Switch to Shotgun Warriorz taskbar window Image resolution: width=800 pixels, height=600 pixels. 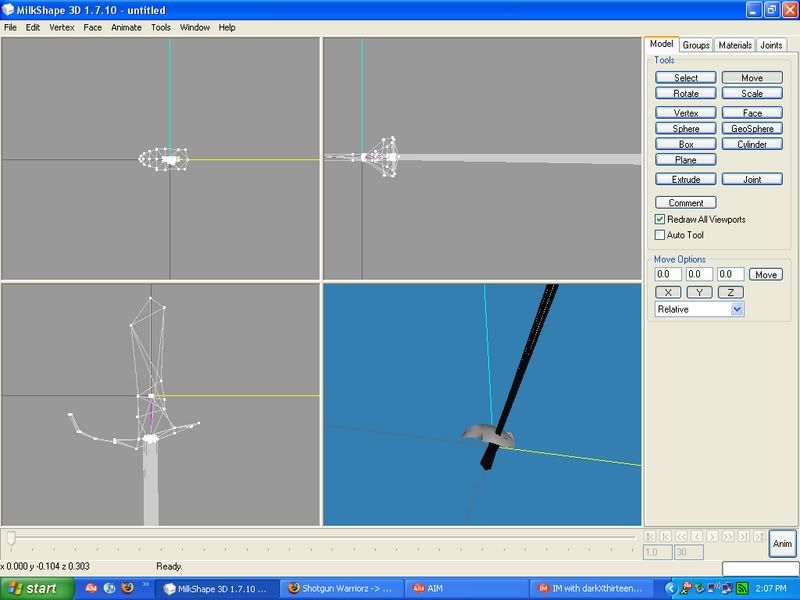(x=341, y=588)
